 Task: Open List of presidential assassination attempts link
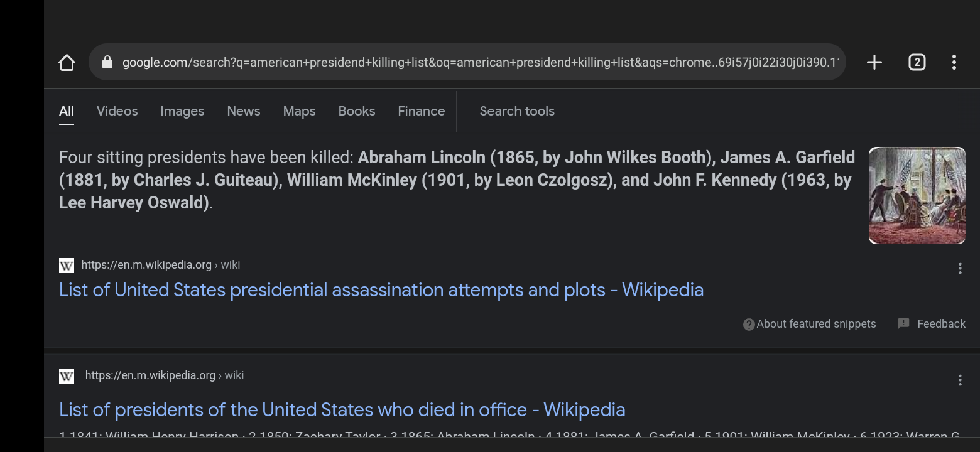coord(381,290)
